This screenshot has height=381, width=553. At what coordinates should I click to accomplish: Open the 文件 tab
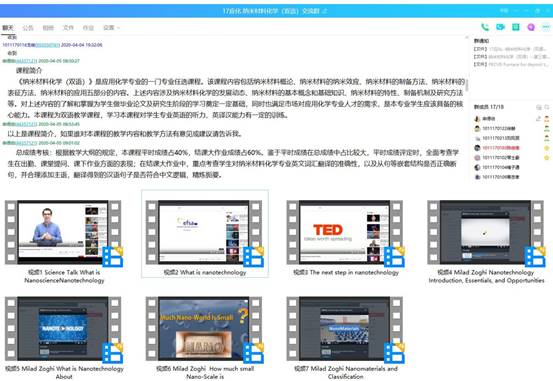68,28
